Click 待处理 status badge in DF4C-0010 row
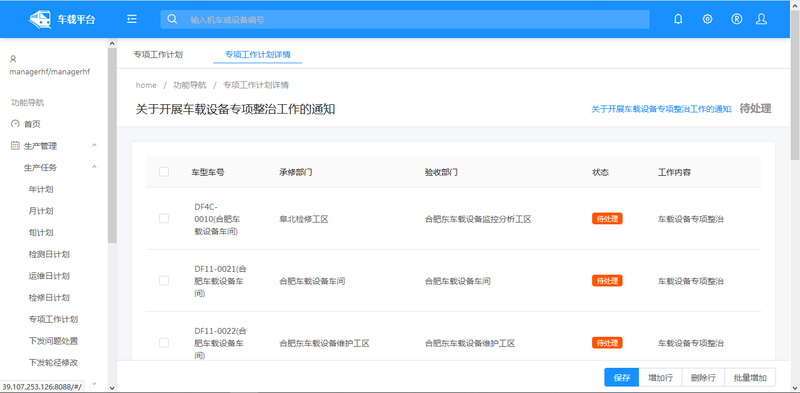Image resolution: width=800 pixels, height=393 pixels. tap(607, 218)
